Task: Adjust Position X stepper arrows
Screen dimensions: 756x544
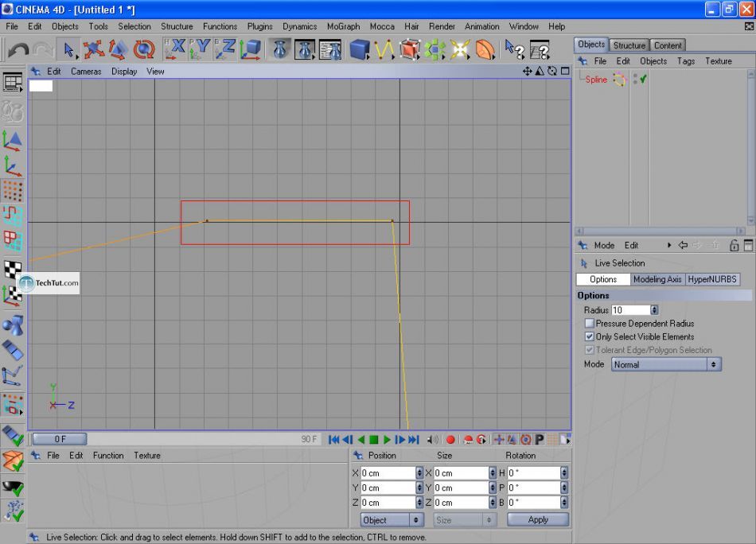Action: click(419, 473)
